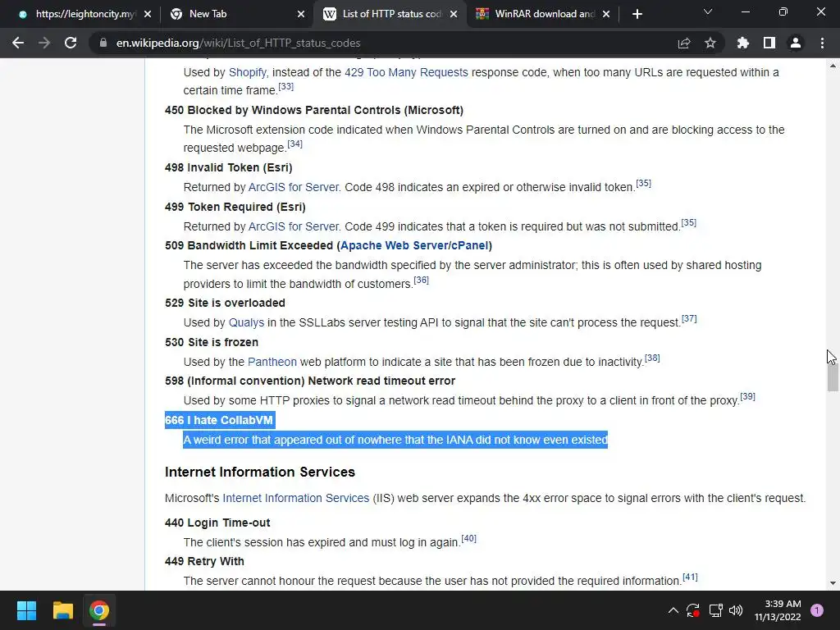Open the Windows Start menu
The image size is (840, 630).
[x=26, y=610]
